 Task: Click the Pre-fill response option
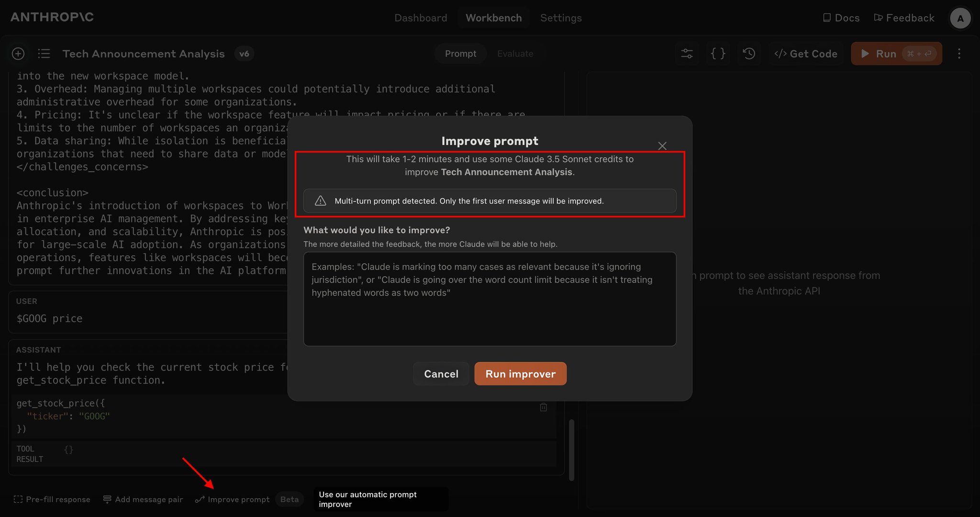coord(52,499)
